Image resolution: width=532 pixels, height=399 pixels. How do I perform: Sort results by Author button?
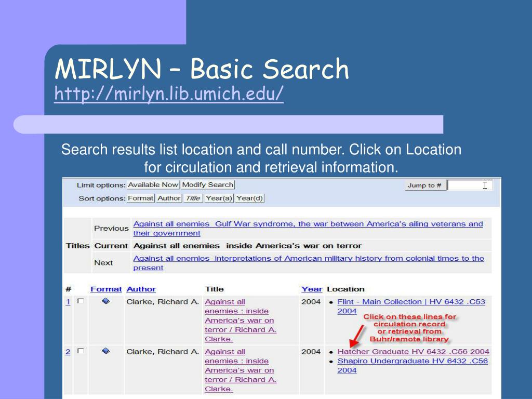point(169,198)
